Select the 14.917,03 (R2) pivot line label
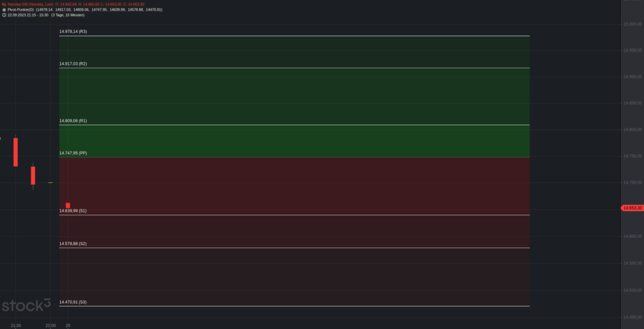644x329 pixels. click(73, 64)
